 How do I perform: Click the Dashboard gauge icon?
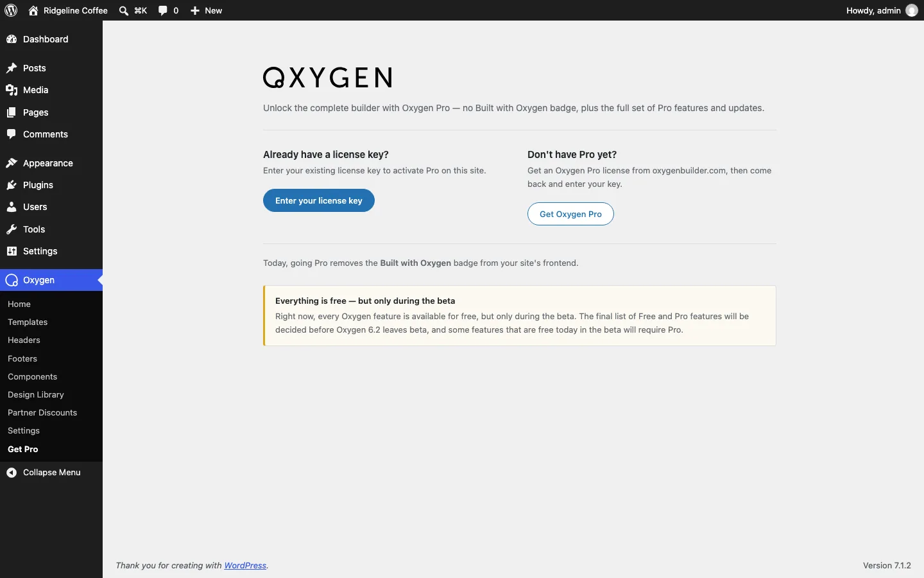tap(12, 39)
